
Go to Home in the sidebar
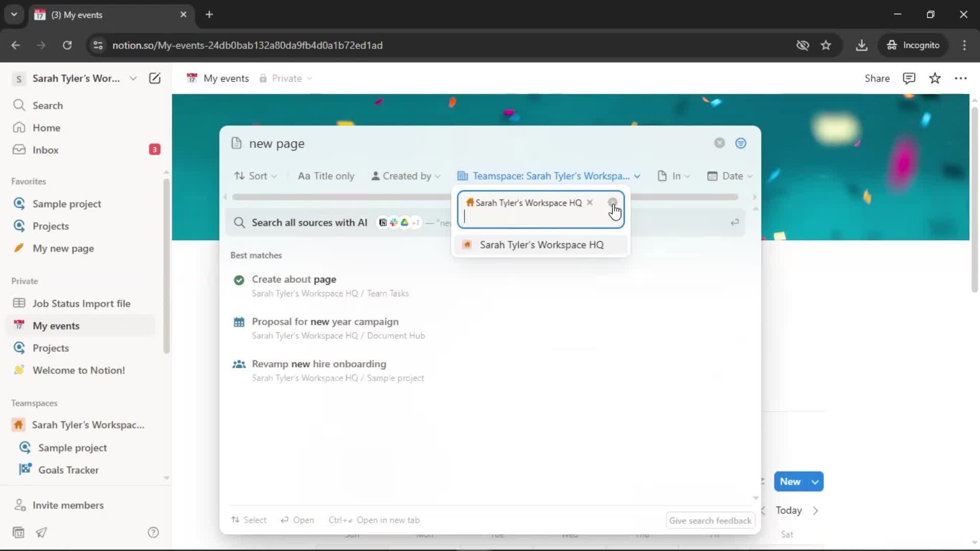[82, 128]
